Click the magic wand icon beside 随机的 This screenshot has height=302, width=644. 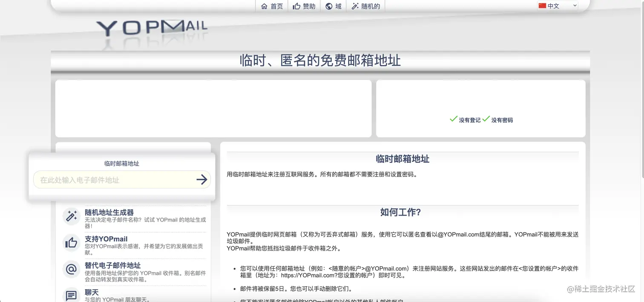[355, 6]
